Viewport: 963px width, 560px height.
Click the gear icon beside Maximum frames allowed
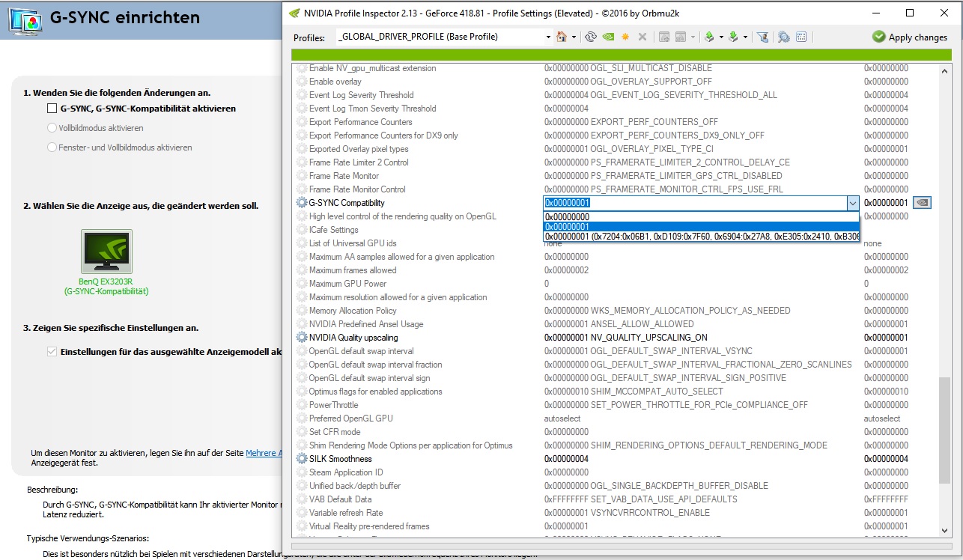[x=302, y=270]
